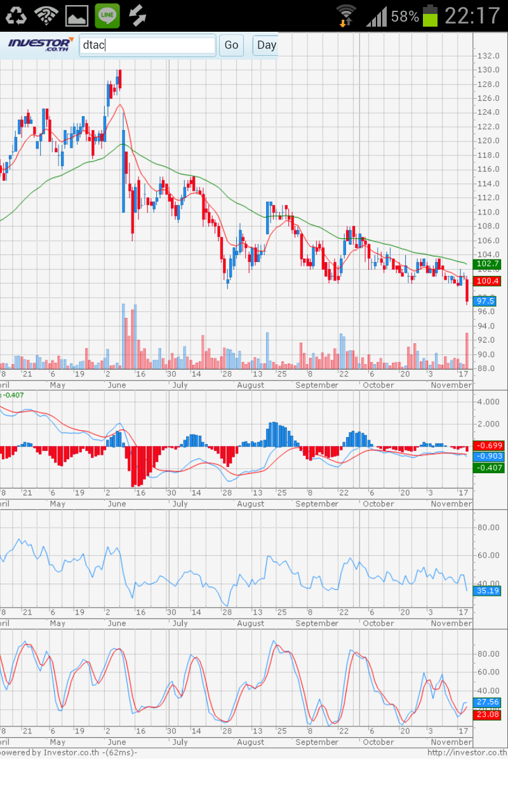The width and height of the screenshot is (508, 812).
Task: Open the picture notification icon
Action: pos(77,16)
